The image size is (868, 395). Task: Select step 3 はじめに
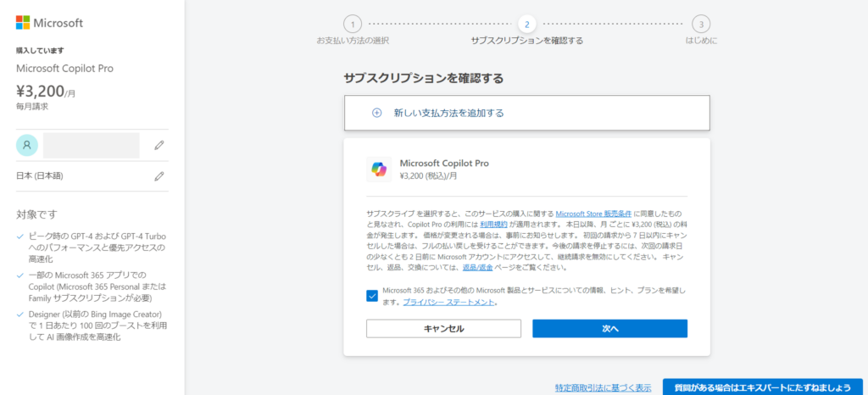pos(701,31)
